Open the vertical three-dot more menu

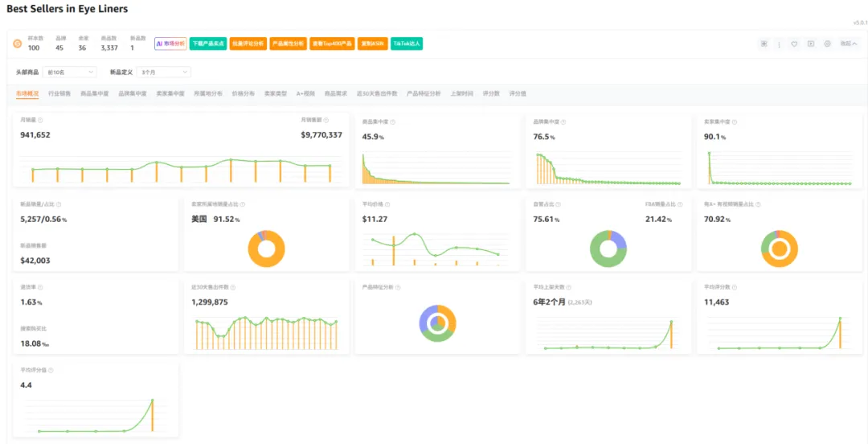[x=779, y=43]
